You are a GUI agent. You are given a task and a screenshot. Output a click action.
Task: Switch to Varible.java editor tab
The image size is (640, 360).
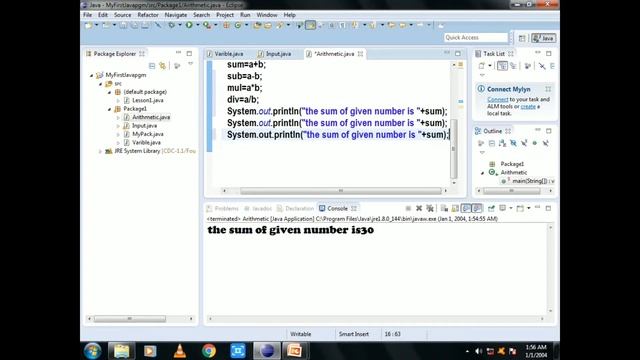click(229, 54)
